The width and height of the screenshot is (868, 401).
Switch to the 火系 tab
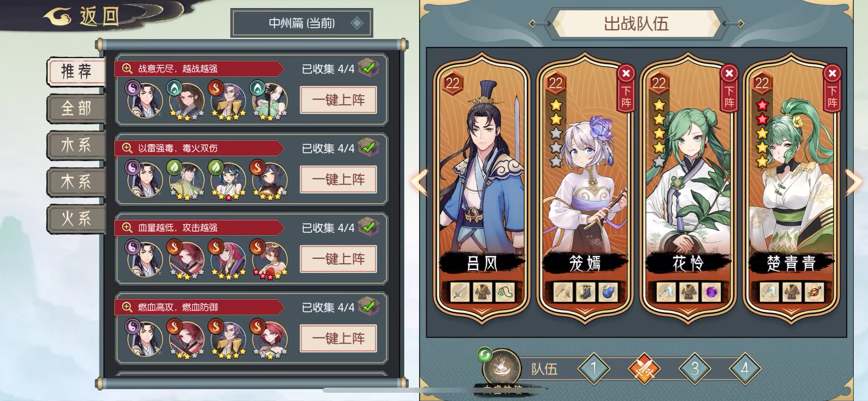point(76,219)
